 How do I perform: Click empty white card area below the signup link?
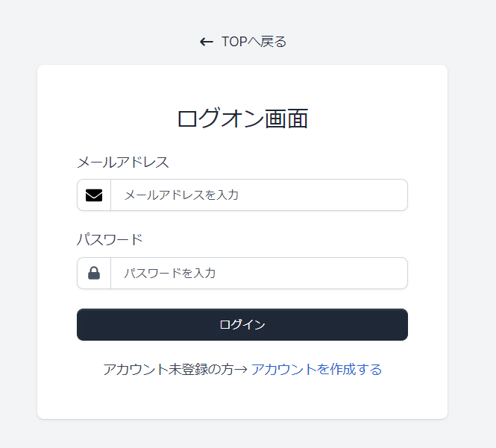(x=242, y=399)
